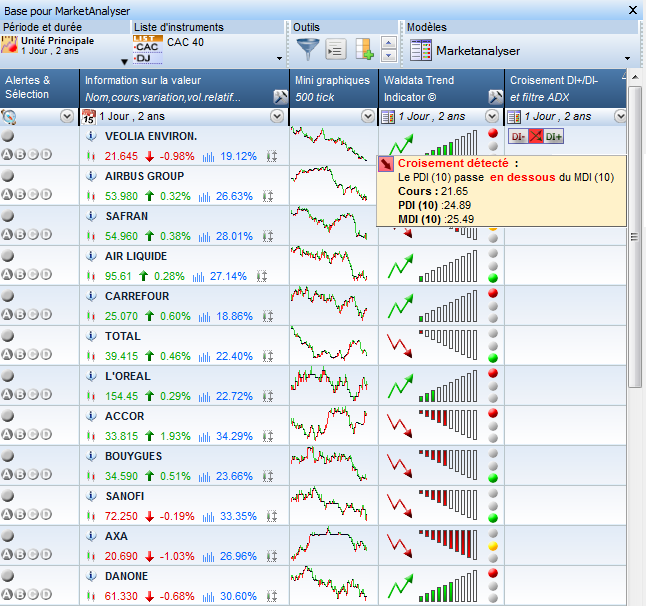Toggle selection C for SAFRAN
This screenshot has width=646, height=606.
pyautogui.click(x=33, y=234)
